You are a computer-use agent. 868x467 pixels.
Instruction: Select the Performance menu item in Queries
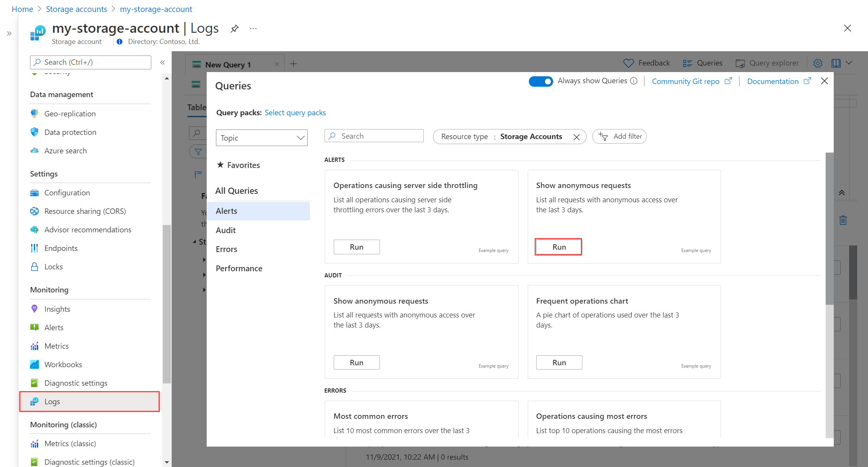239,269
